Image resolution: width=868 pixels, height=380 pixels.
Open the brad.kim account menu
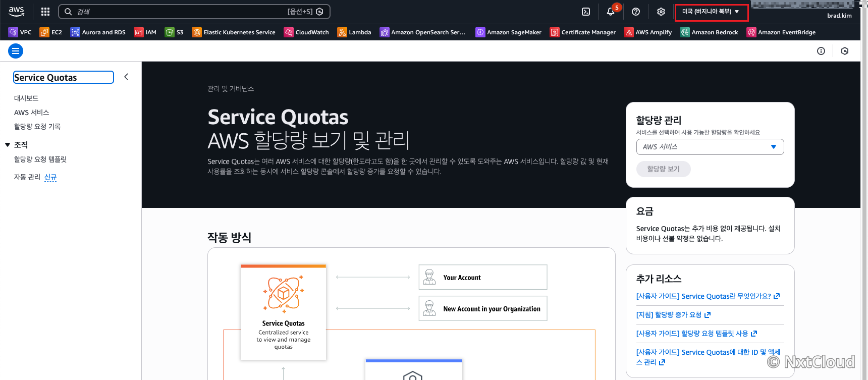[x=839, y=16]
